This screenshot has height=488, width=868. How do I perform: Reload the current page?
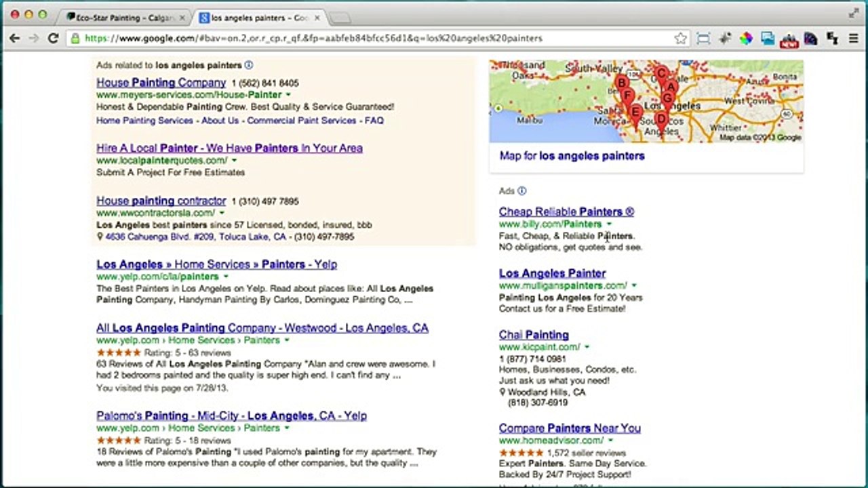[53, 39]
